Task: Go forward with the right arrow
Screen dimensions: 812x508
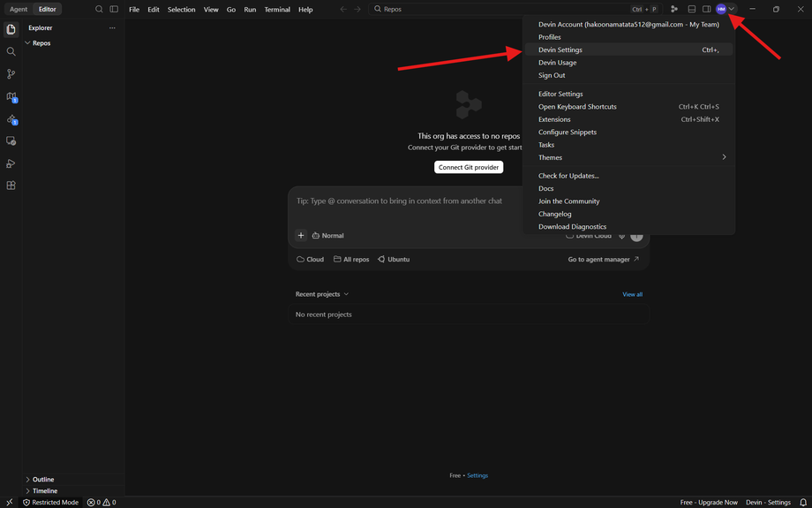Action: click(357, 10)
